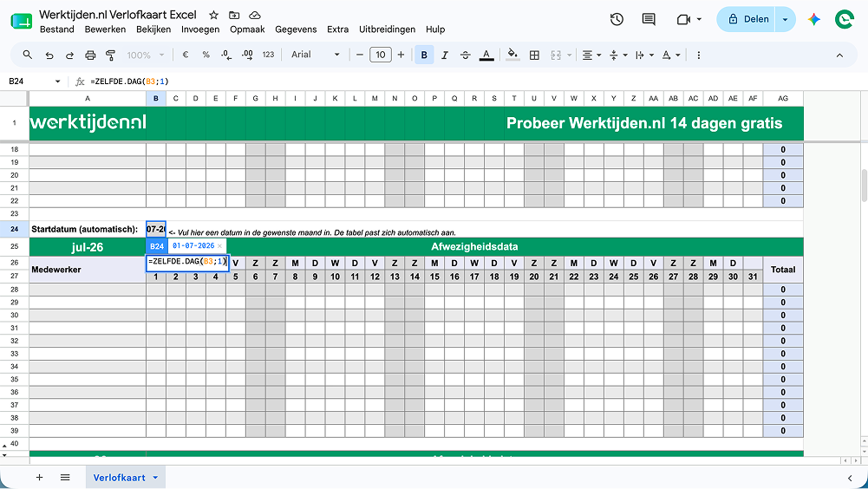Image resolution: width=868 pixels, height=489 pixels.
Task: Start a Meet video call
Action: [x=683, y=19]
